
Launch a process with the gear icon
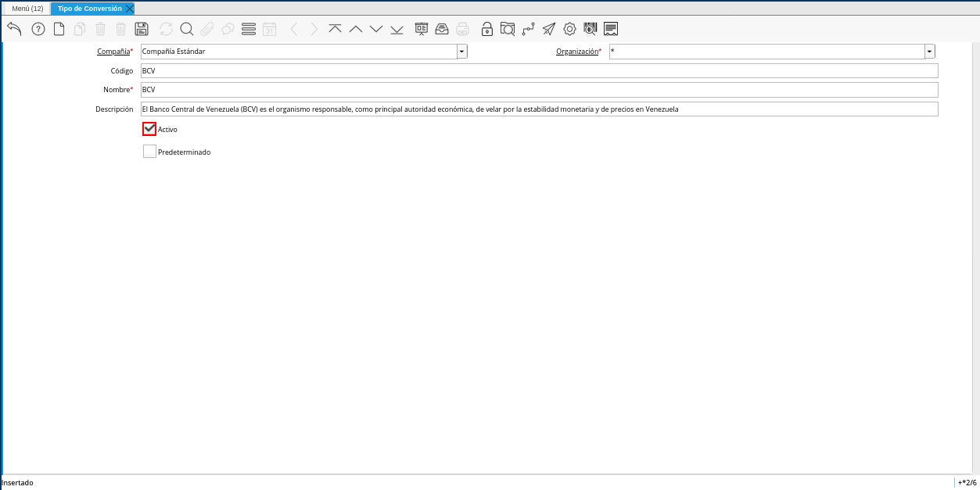[x=569, y=28]
